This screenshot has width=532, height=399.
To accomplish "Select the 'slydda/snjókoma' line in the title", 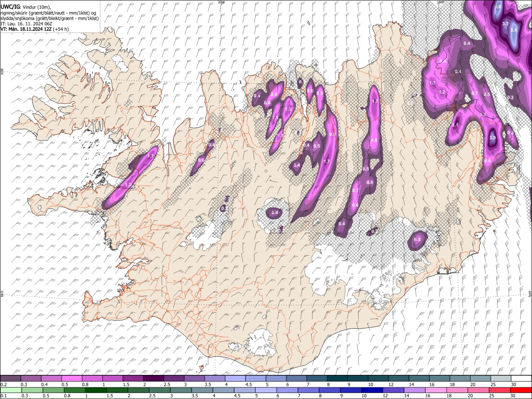I will pyautogui.click(x=50, y=18).
